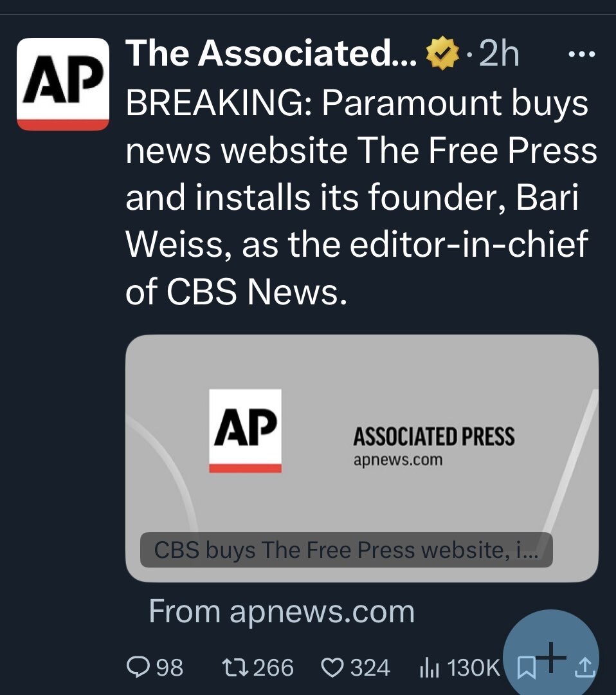Tap the BREAKING: Paramount buys post text

(x=361, y=198)
